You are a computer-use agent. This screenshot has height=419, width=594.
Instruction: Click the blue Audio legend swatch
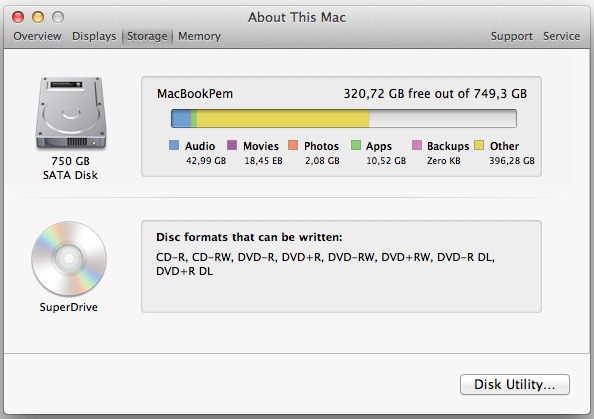pyautogui.click(x=174, y=145)
